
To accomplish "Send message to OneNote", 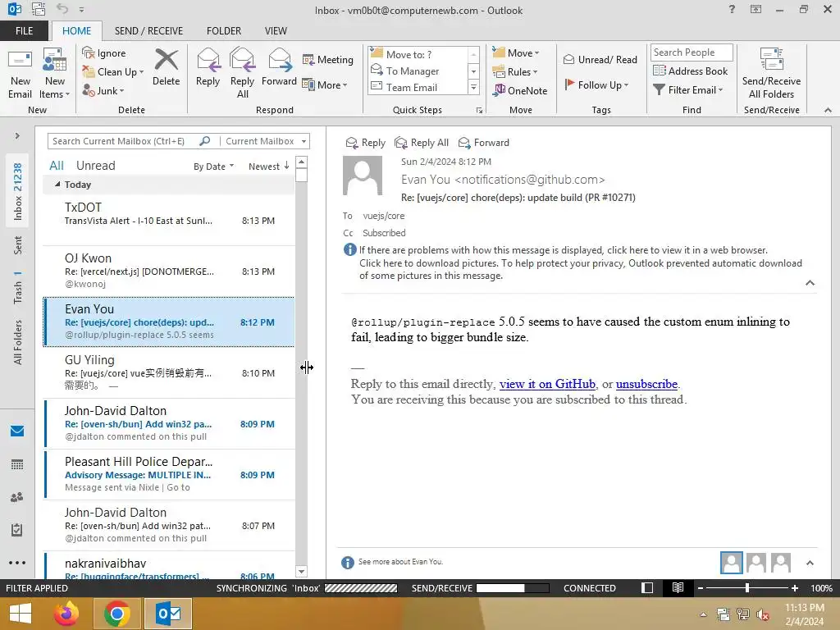I will pos(519,90).
